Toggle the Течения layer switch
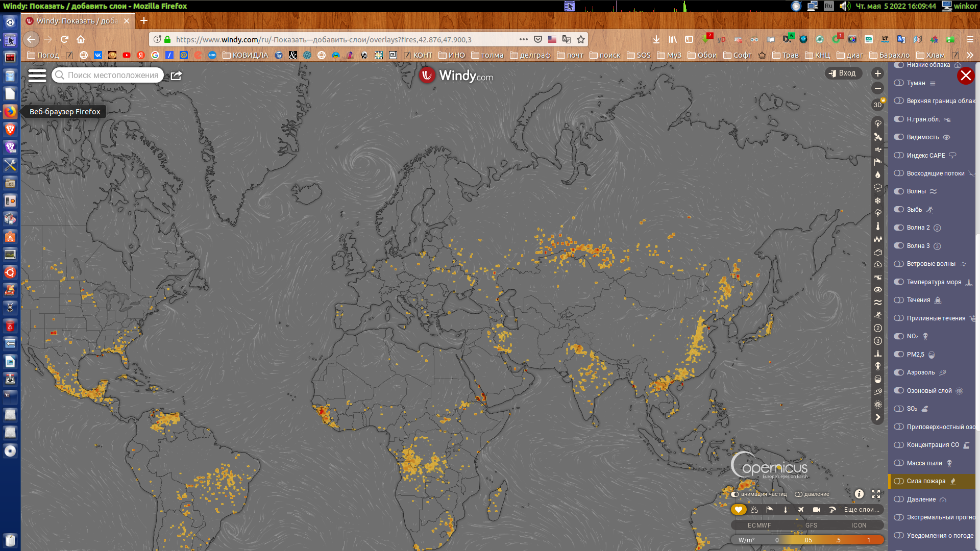The image size is (980, 551). [x=899, y=300]
